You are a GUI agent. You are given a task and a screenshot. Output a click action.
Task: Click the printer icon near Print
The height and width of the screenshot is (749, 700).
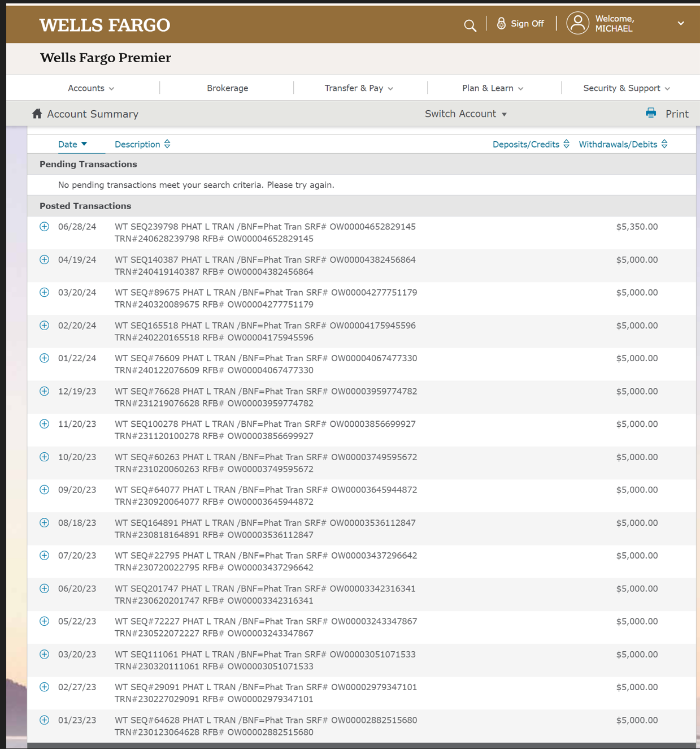pyautogui.click(x=650, y=113)
